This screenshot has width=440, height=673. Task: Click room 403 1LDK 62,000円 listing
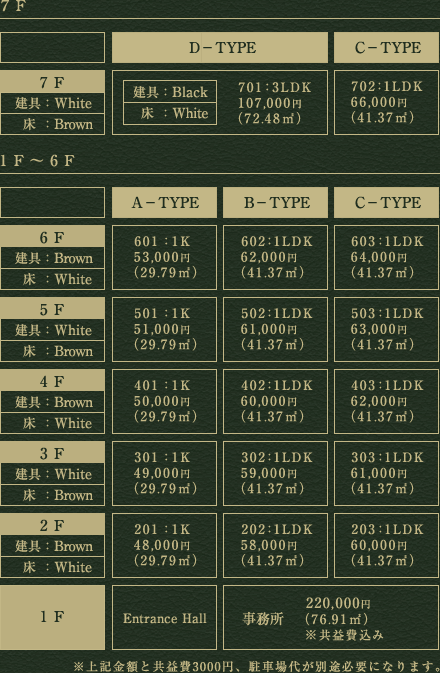click(x=387, y=402)
